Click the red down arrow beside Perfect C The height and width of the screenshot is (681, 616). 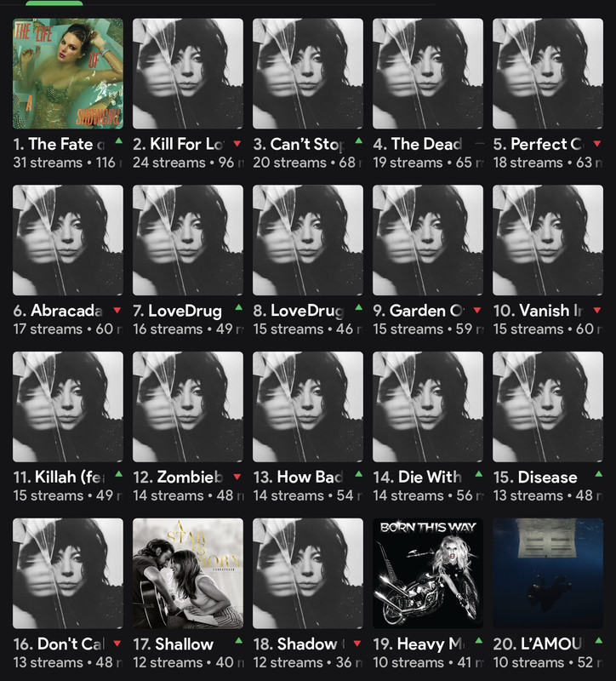(597, 143)
